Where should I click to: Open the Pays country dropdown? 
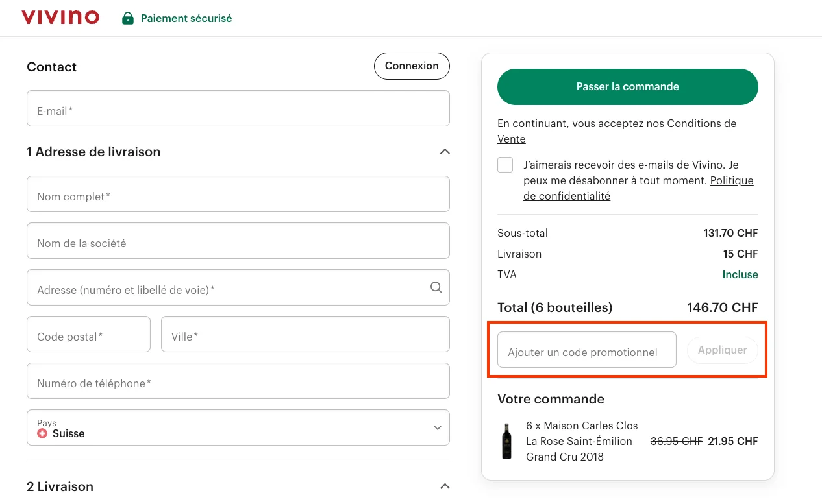coord(238,427)
